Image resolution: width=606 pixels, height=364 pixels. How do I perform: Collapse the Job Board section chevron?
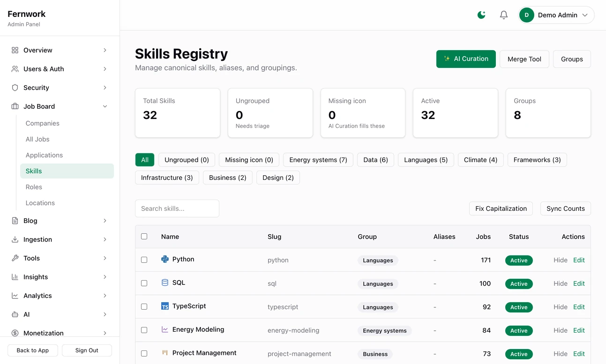[105, 106]
